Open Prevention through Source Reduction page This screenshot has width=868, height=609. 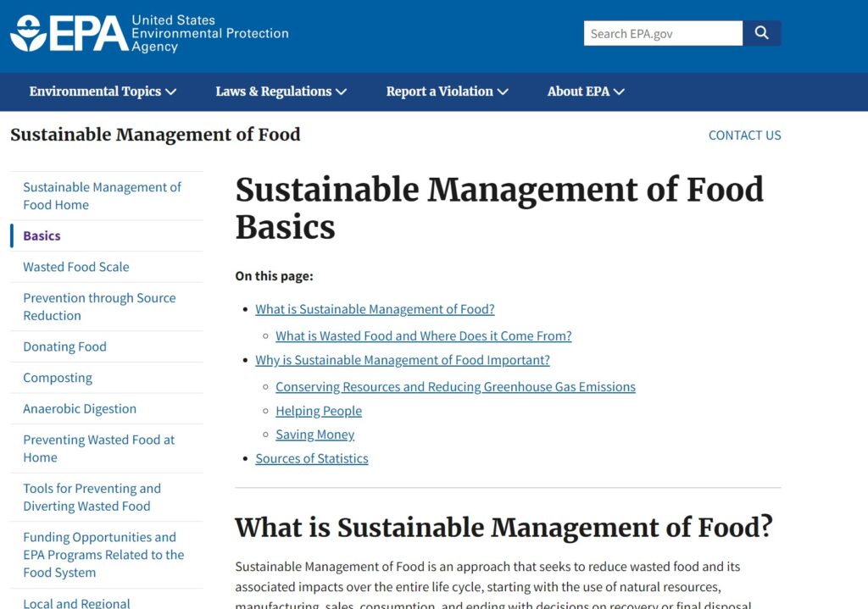pos(99,307)
